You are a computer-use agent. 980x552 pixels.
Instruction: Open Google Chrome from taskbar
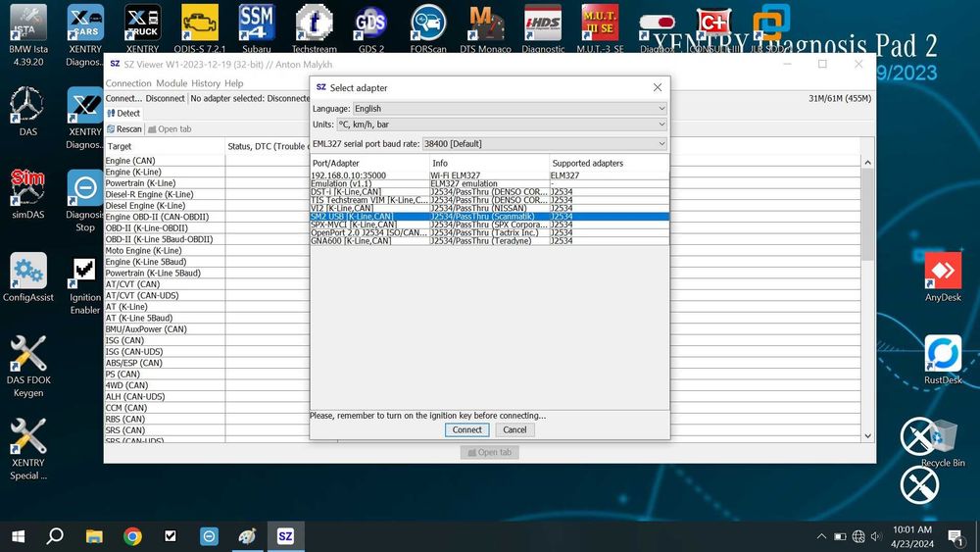(x=132, y=535)
